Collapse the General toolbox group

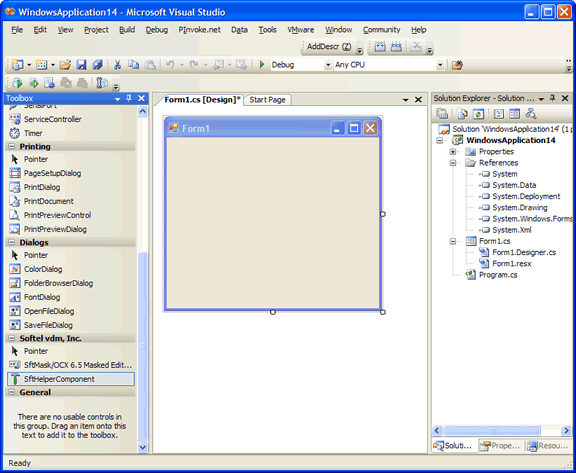coord(12,392)
